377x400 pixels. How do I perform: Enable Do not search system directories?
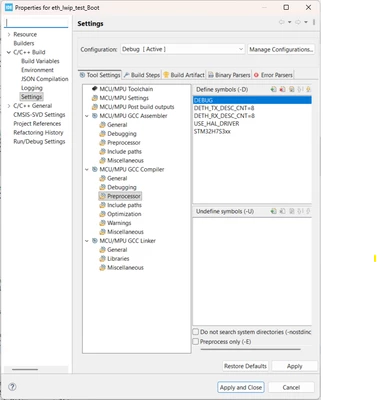pyautogui.click(x=196, y=332)
